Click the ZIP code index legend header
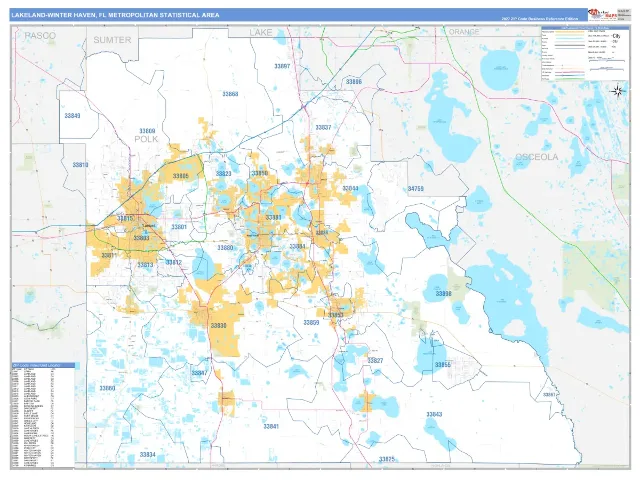 click(43, 365)
